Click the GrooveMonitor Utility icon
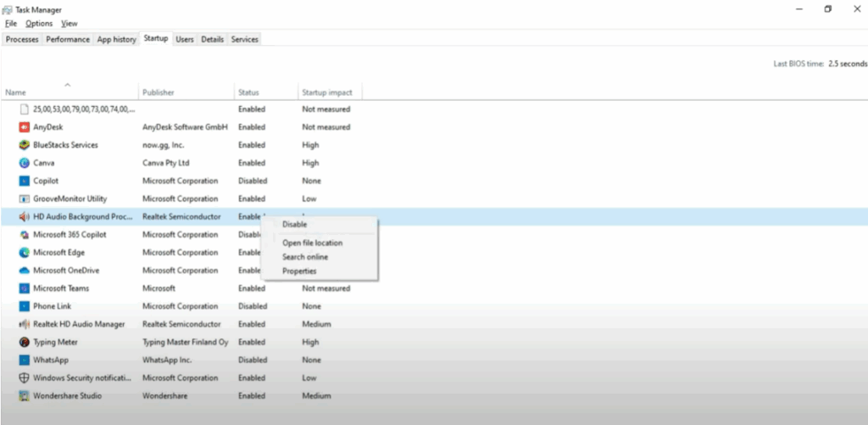The image size is (868, 425). pyautogui.click(x=24, y=199)
